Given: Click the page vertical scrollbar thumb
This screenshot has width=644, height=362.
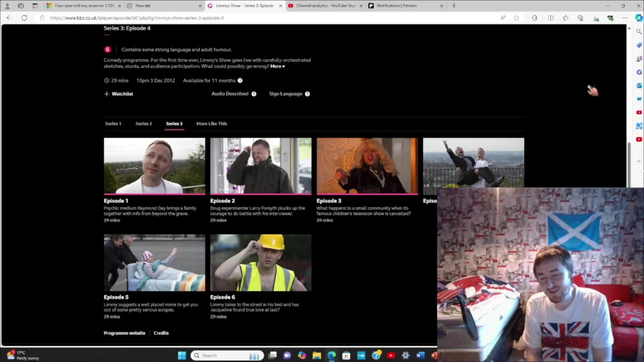Looking at the screenshot, I should coord(629,165).
